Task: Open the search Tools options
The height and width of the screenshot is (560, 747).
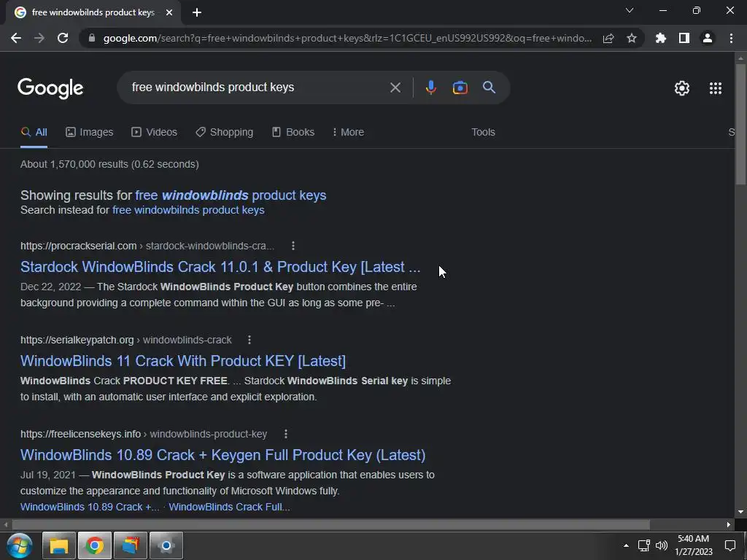Action: click(x=483, y=132)
